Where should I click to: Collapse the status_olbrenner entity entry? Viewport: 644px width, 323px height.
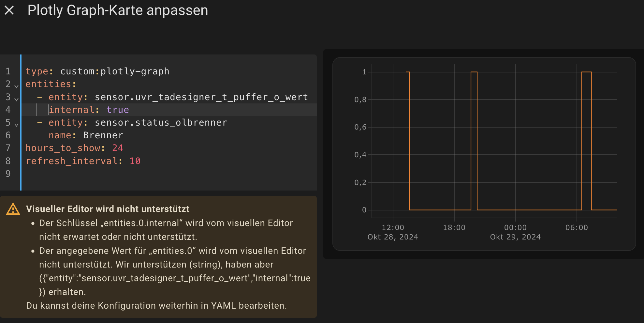tap(16, 125)
